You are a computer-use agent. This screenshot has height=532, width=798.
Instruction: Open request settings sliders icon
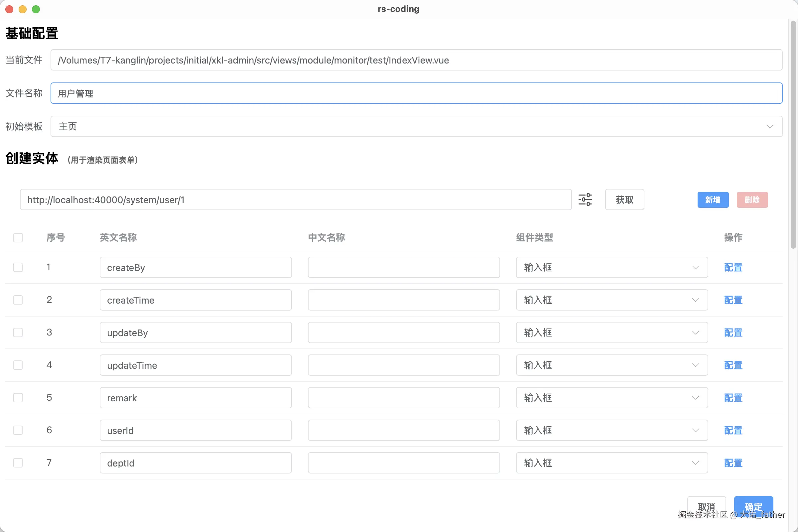pyautogui.click(x=585, y=199)
